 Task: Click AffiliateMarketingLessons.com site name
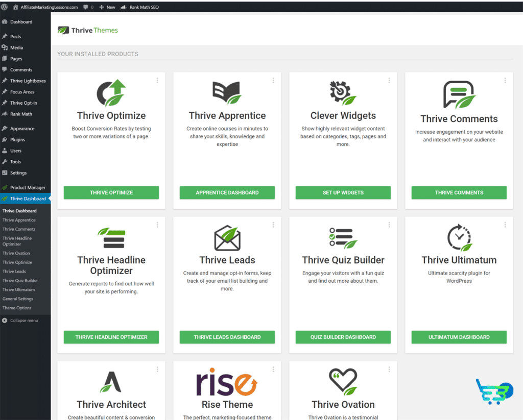[x=49, y=7]
